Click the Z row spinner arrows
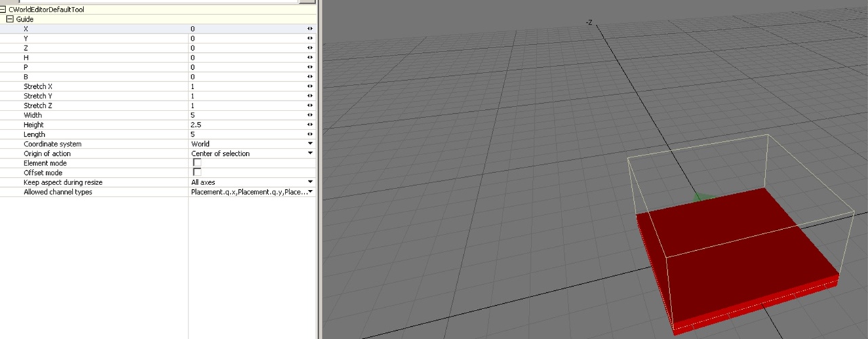This screenshot has height=339, width=868. click(310, 48)
